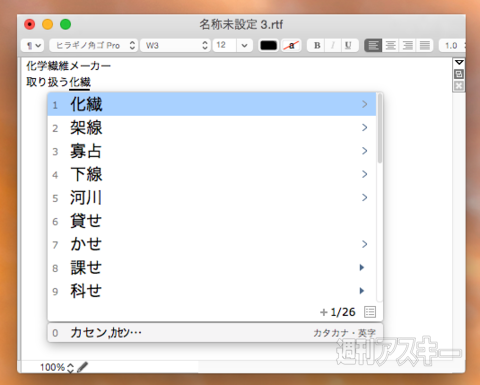Screen dimensions: 480x385
Task: Center align the text
Action: [x=391, y=45]
